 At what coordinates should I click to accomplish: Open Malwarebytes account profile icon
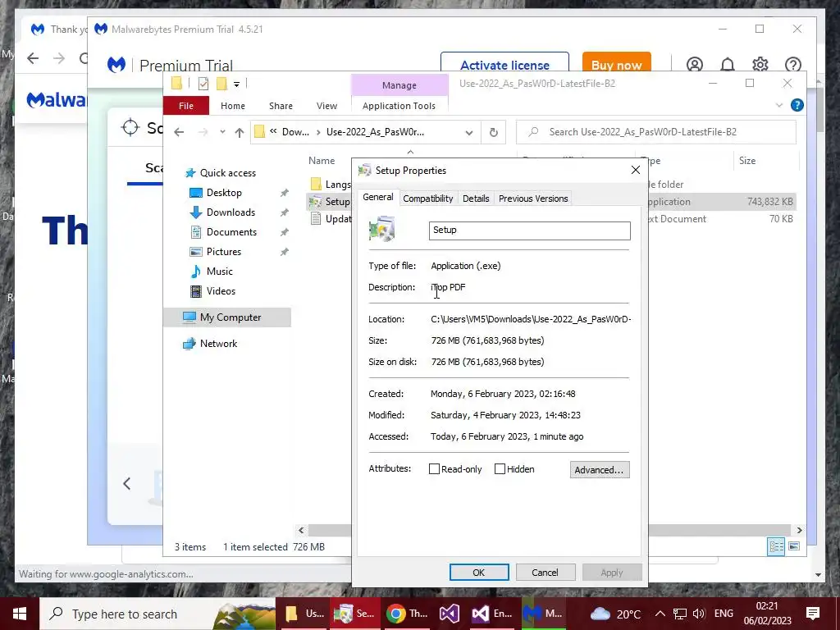click(694, 65)
